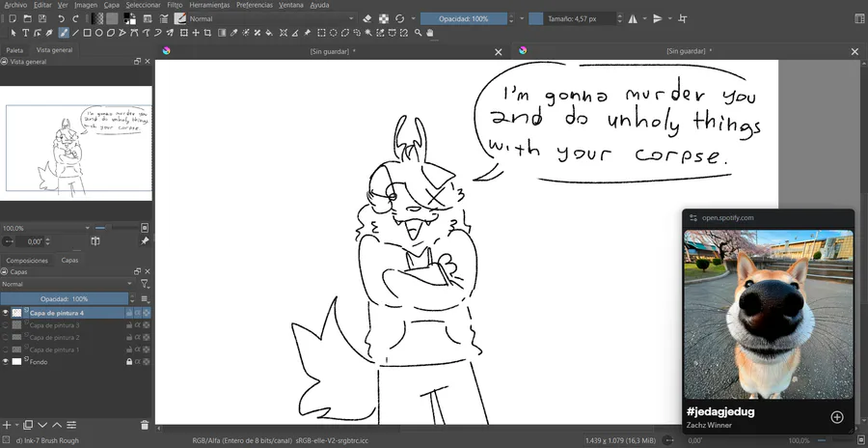Show Capa de pintura 3 layer

(x=5, y=325)
